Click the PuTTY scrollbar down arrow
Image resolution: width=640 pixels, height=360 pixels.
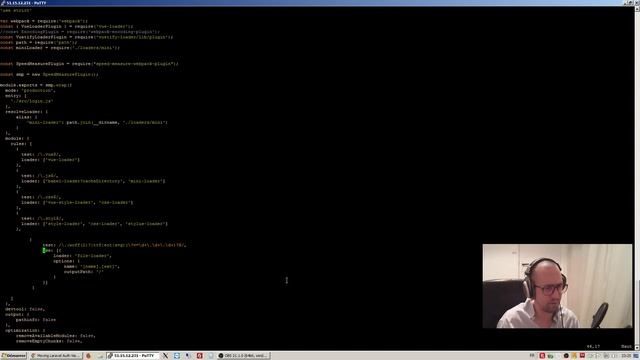[637, 347]
